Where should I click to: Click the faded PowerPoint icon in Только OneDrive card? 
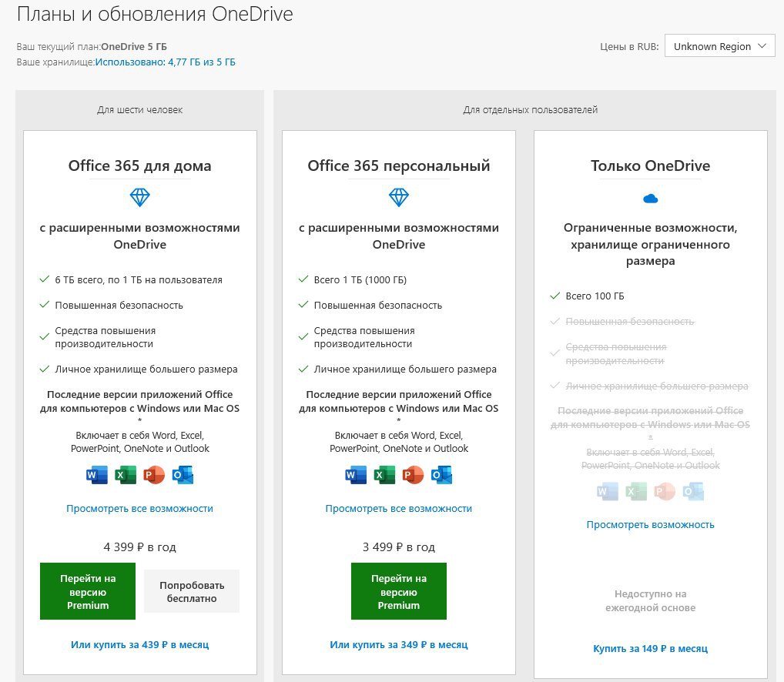pos(665,492)
